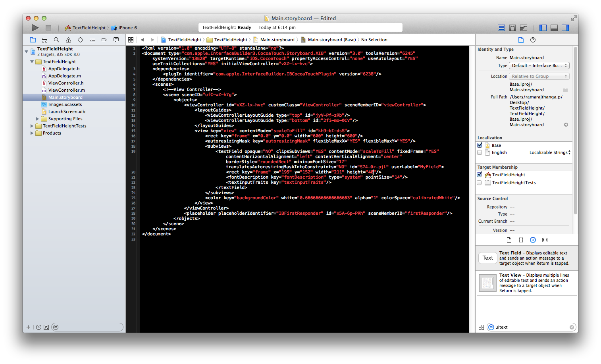This screenshot has height=364, width=601.
Task: Toggle Base localization checkbox
Action: point(480,145)
